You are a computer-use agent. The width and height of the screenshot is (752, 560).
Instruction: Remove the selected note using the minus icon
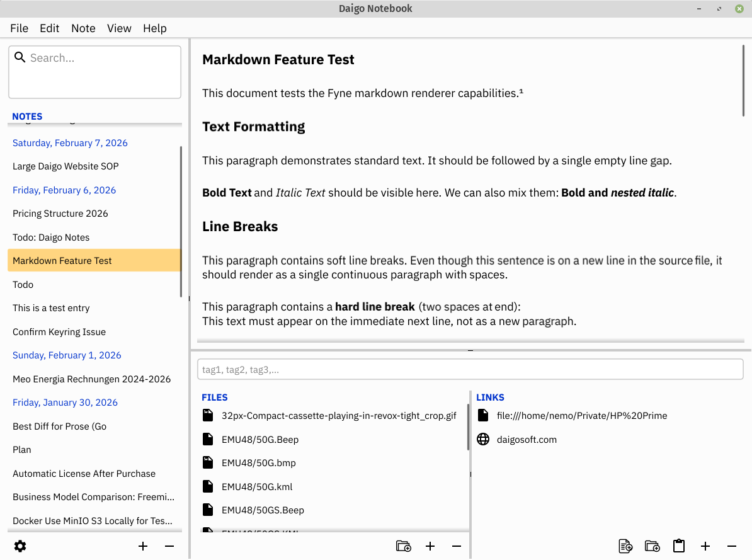[169, 546]
